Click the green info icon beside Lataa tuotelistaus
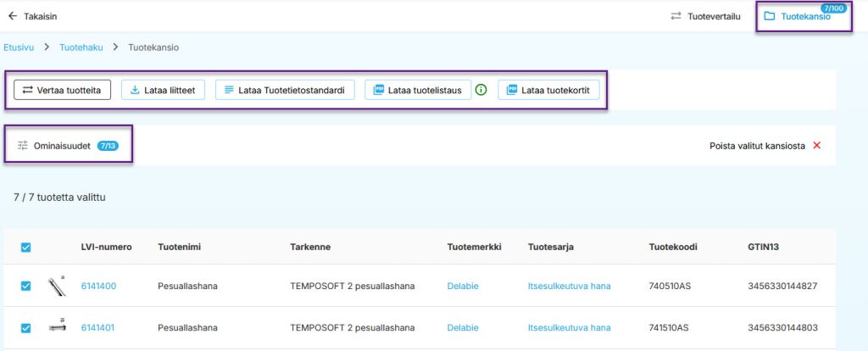 point(481,90)
